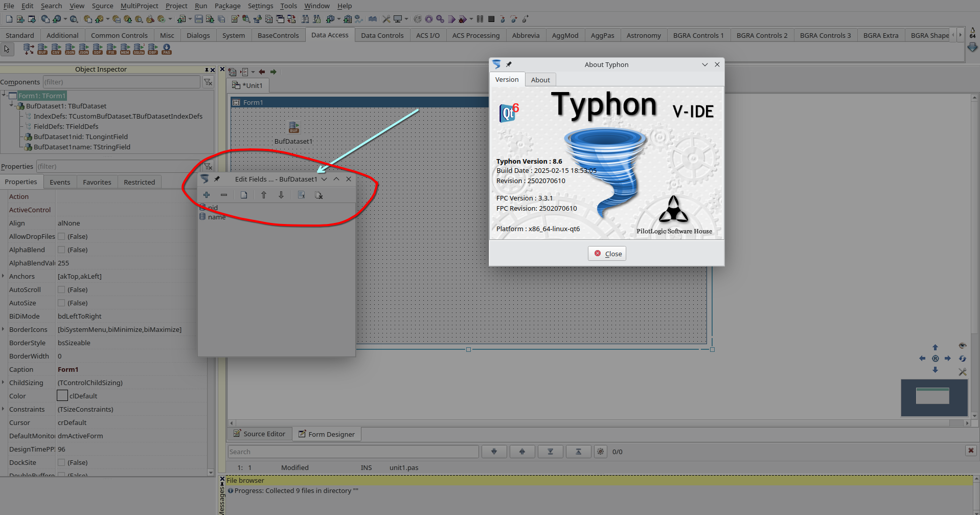Click the Components filter input field
Viewport: 980px width, 515px height.
(121, 82)
